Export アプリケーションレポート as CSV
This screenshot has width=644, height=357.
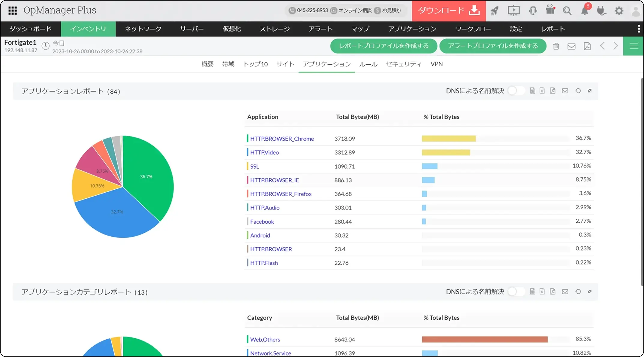pos(533,91)
